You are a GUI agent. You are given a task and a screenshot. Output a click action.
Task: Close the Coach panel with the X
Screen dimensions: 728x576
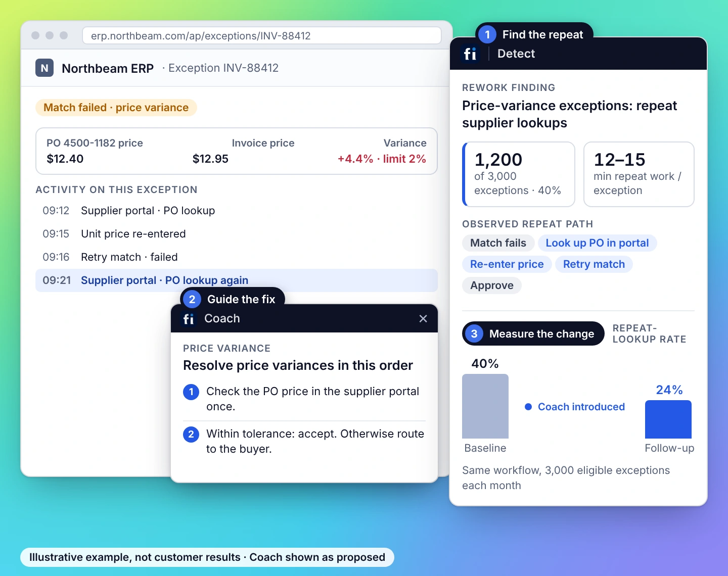pyautogui.click(x=423, y=318)
